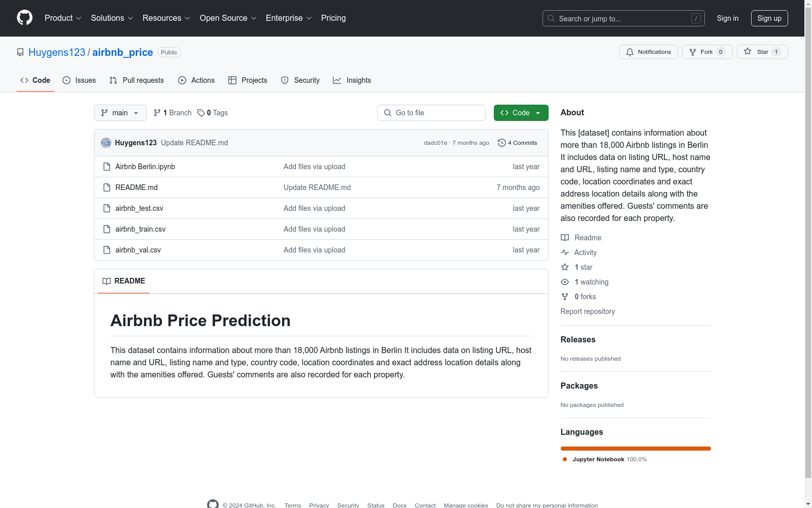Click the eye icon next to 1 watching
This screenshot has width=812, height=508.
[x=565, y=282]
